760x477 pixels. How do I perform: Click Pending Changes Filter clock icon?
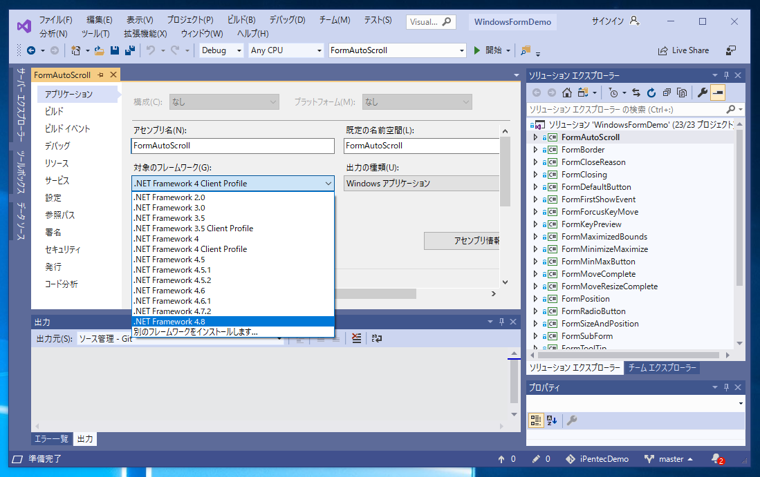pyautogui.click(x=613, y=93)
